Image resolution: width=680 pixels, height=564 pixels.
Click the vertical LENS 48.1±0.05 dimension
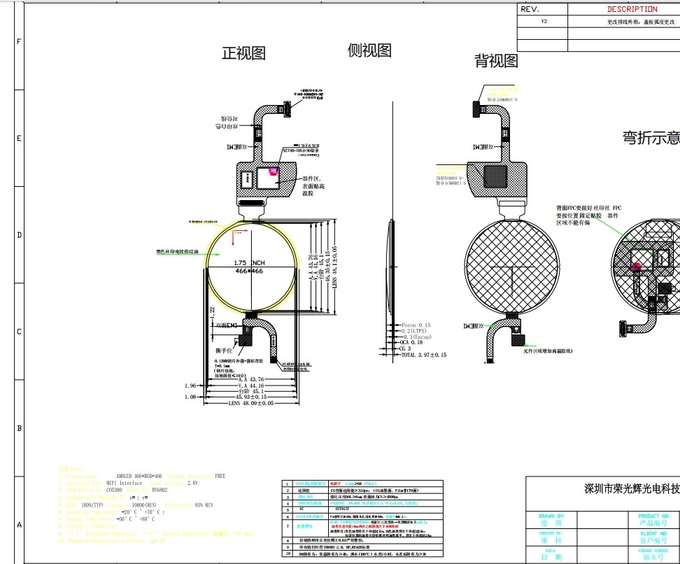coord(334,267)
